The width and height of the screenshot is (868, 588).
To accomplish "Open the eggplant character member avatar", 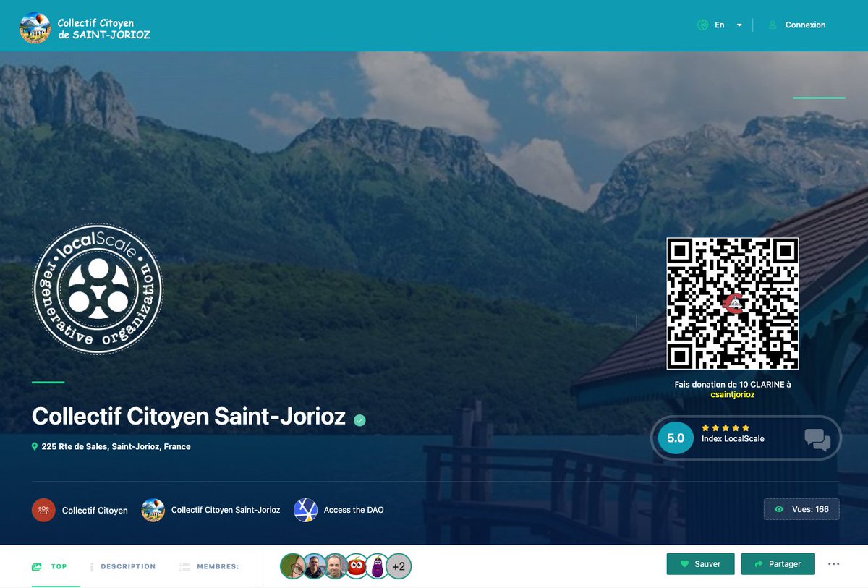I will (x=378, y=566).
